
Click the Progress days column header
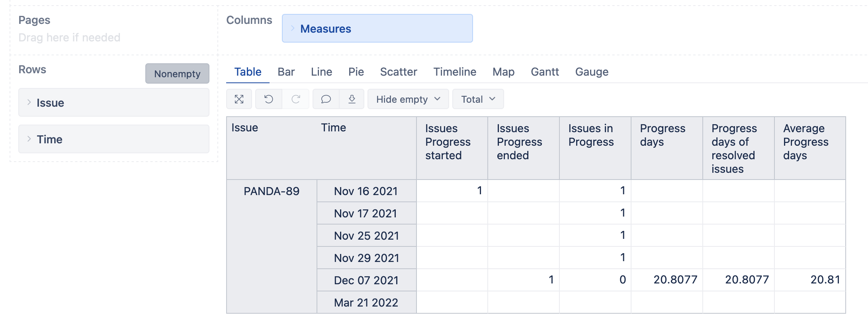point(667,148)
